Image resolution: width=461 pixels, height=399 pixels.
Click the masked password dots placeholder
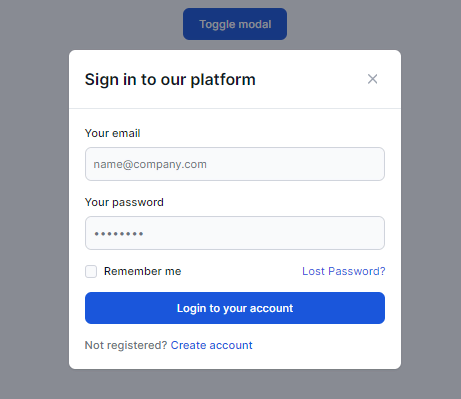point(119,234)
